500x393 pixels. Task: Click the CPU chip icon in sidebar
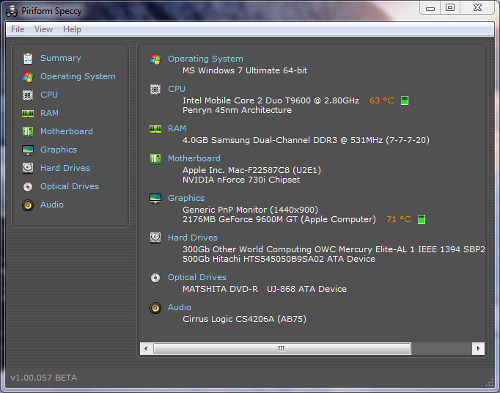click(x=28, y=95)
